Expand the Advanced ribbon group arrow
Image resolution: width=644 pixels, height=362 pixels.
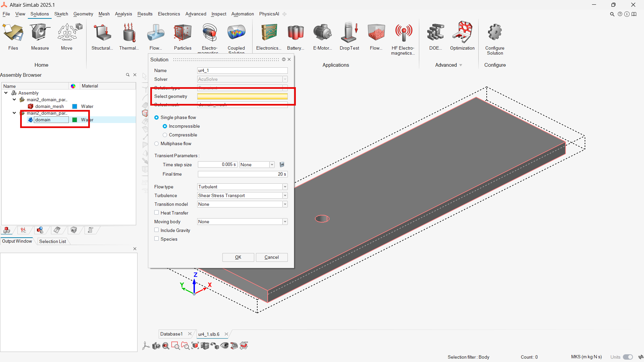point(461,65)
